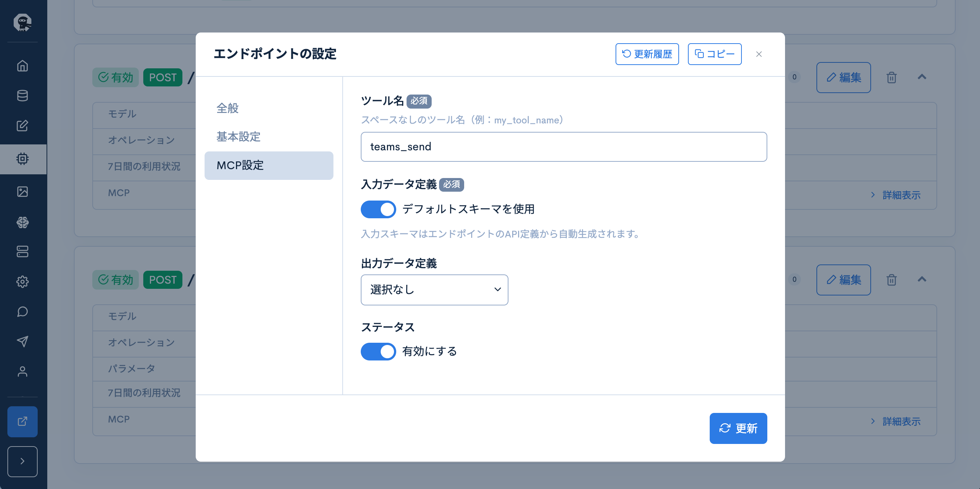Click the server stack sidebar icon
This screenshot has width=980, height=489.
coord(23,252)
